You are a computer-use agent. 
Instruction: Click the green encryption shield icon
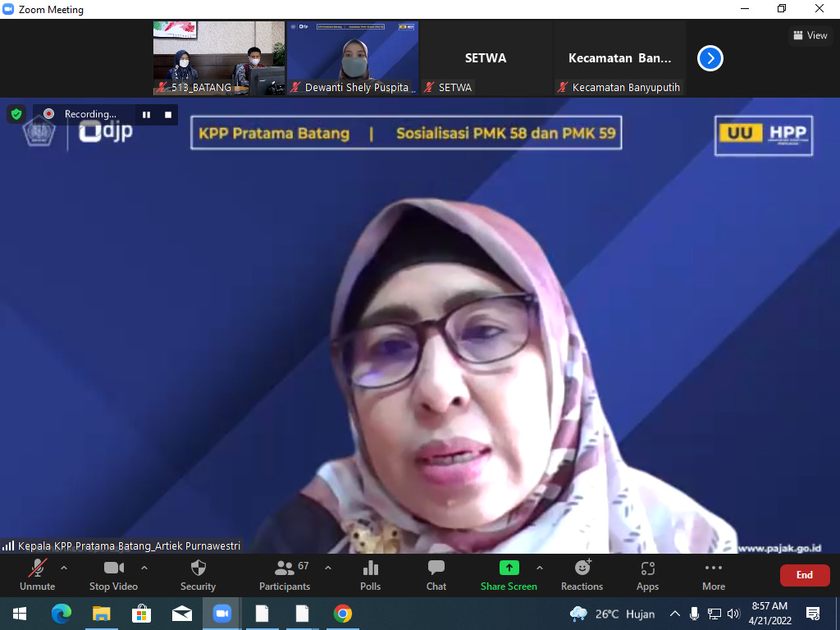click(16, 114)
